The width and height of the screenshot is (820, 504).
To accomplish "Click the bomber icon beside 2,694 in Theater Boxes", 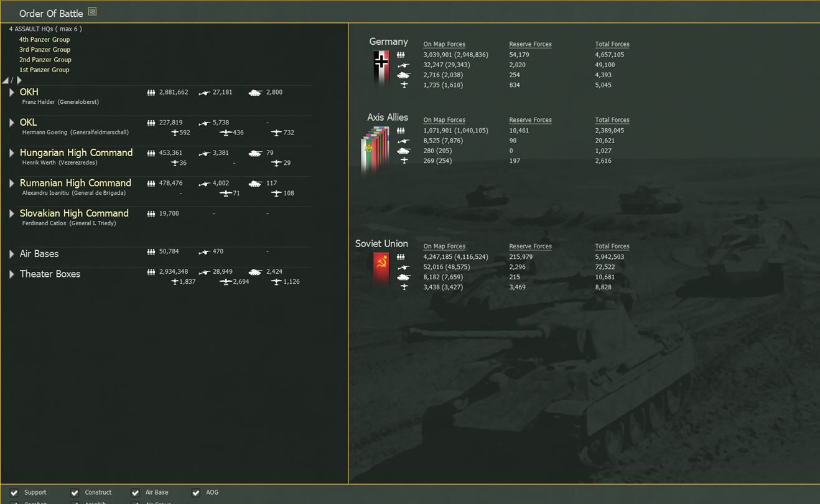I will (x=226, y=282).
